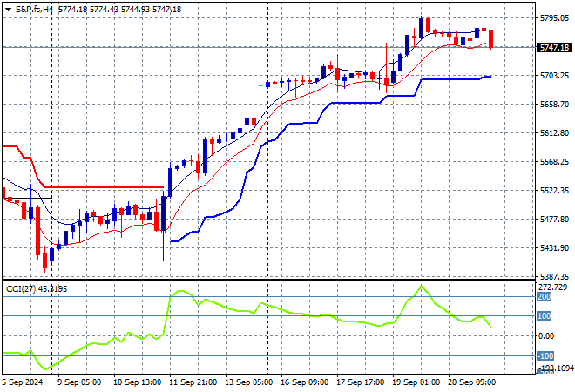Viewport: 575px width, 392px height.
Task: Click the CCI(27) indicator label
Action: pyautogui.click(x=24, y=289)
